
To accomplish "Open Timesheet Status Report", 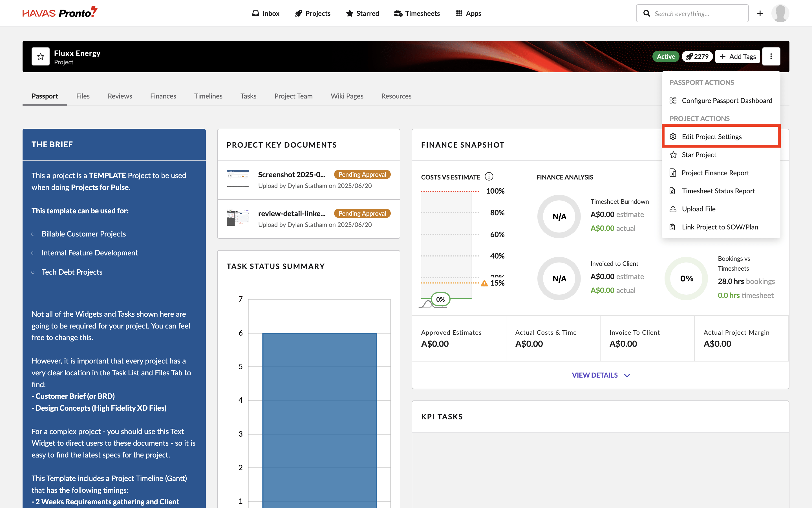I will 721,191.
